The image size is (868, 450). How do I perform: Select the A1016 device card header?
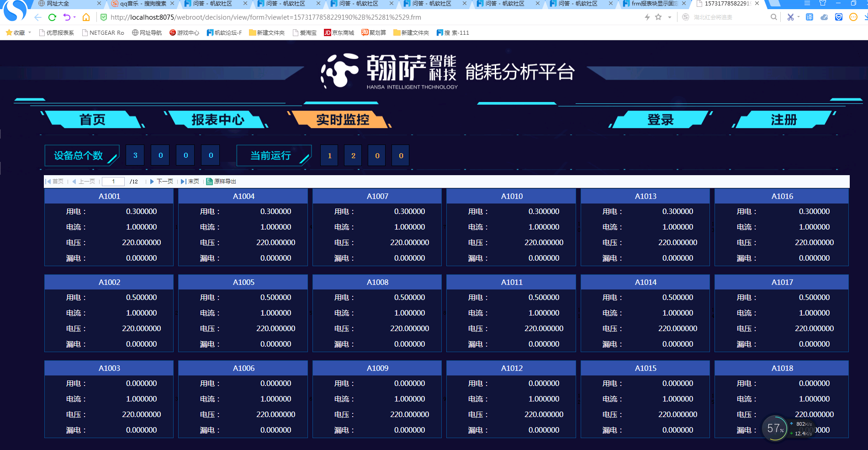[782, 196]
